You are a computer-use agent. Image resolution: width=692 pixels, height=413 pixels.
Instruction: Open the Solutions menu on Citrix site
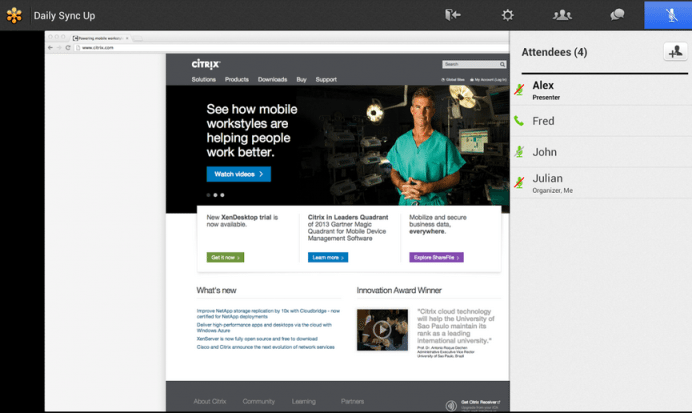pos(203,79)
